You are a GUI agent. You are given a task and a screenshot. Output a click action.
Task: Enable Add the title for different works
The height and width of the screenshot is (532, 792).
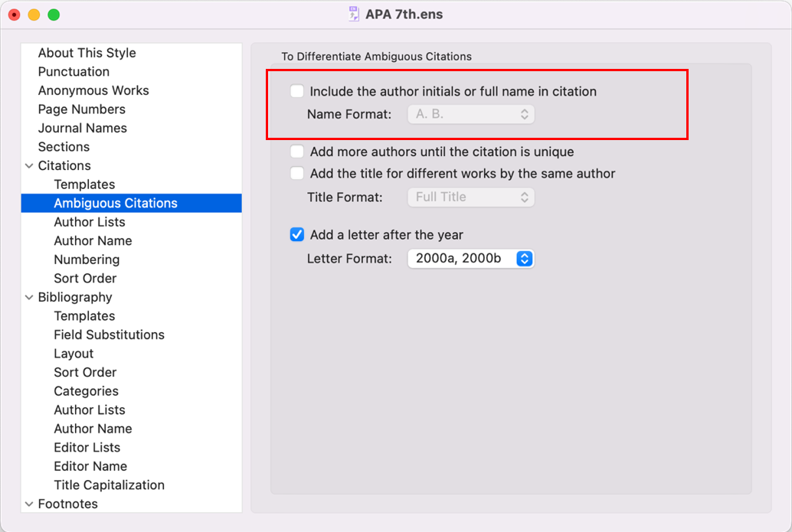point(297,174)
